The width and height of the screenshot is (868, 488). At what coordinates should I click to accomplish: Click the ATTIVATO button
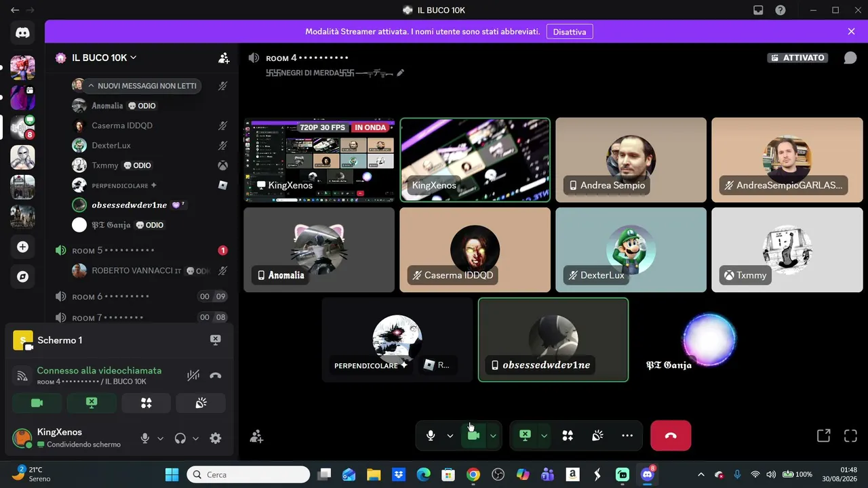(798, 58)
